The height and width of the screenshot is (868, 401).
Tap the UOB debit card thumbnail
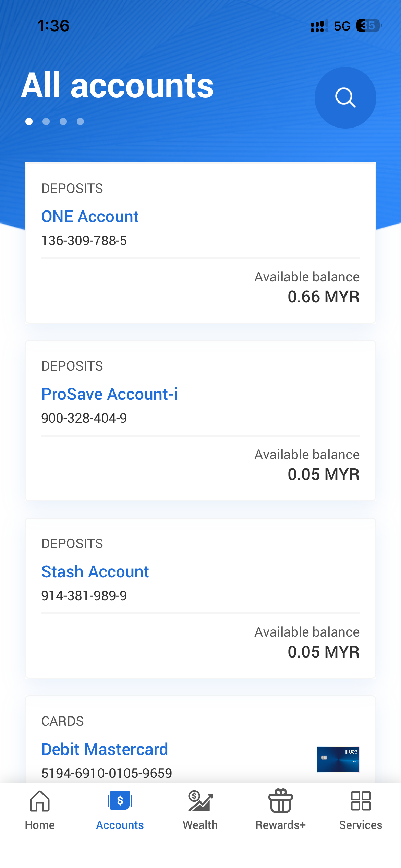coord(338,759)
